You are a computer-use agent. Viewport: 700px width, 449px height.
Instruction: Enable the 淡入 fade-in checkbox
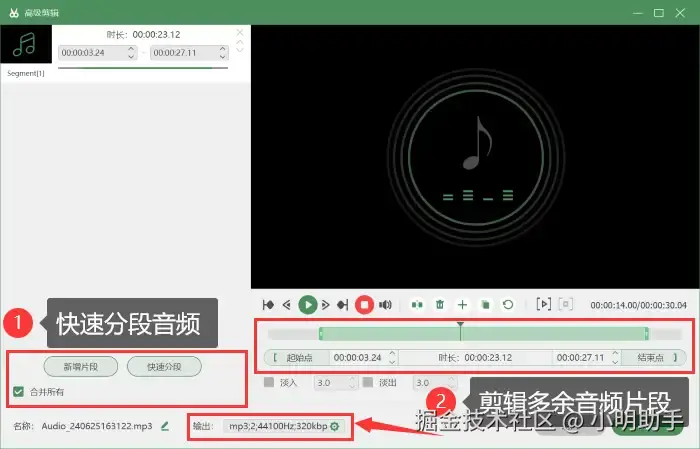pyautogui.click(x=269, y=382)
